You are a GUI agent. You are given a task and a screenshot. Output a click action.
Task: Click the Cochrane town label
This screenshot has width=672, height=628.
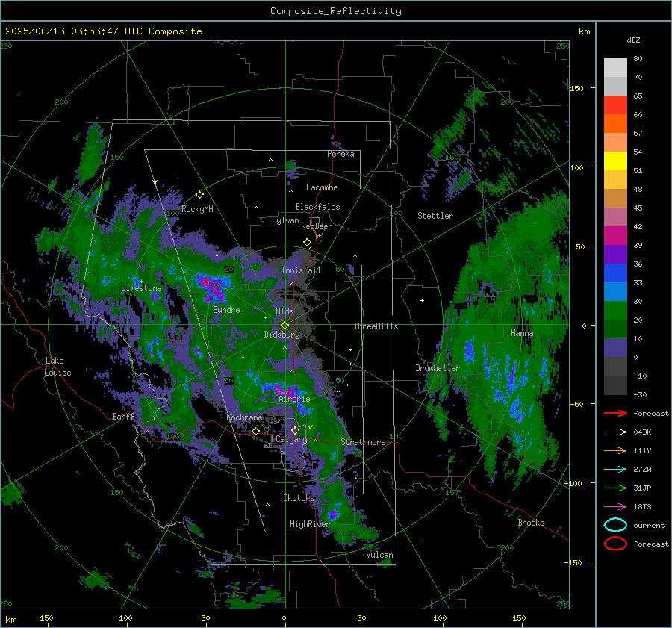pyautogui.click(x=244, y=417)
